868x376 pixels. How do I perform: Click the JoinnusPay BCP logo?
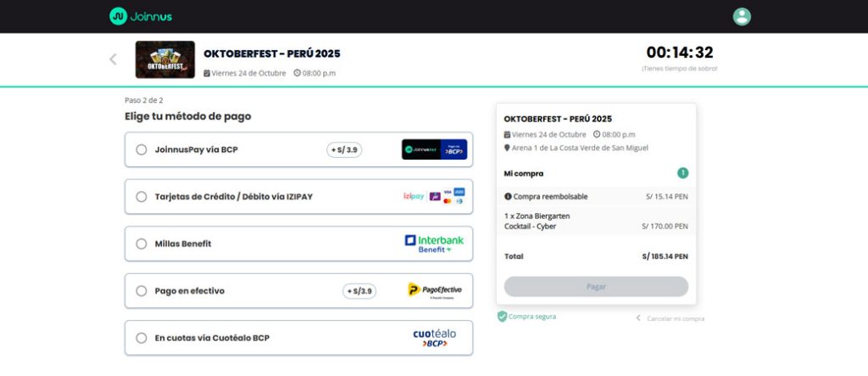(434, 149)
